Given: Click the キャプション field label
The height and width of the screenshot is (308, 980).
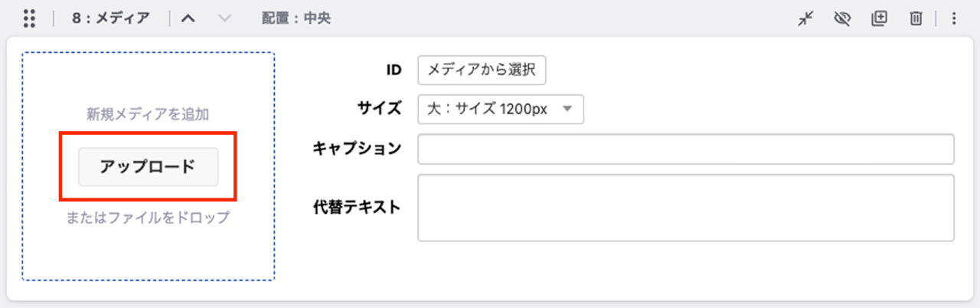Looking at the screenshot, I should (357, 149).
